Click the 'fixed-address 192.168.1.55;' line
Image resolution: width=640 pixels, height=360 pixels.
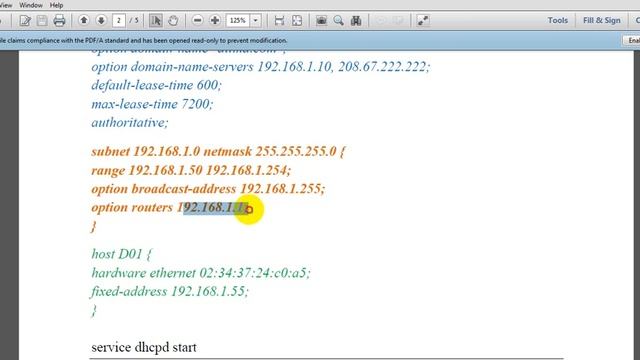(x=170, y=291)
